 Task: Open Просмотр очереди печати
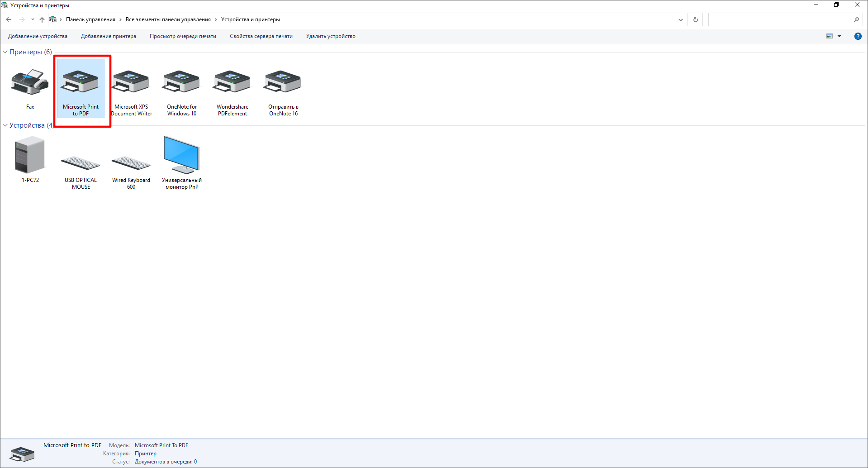click(183, 36)
